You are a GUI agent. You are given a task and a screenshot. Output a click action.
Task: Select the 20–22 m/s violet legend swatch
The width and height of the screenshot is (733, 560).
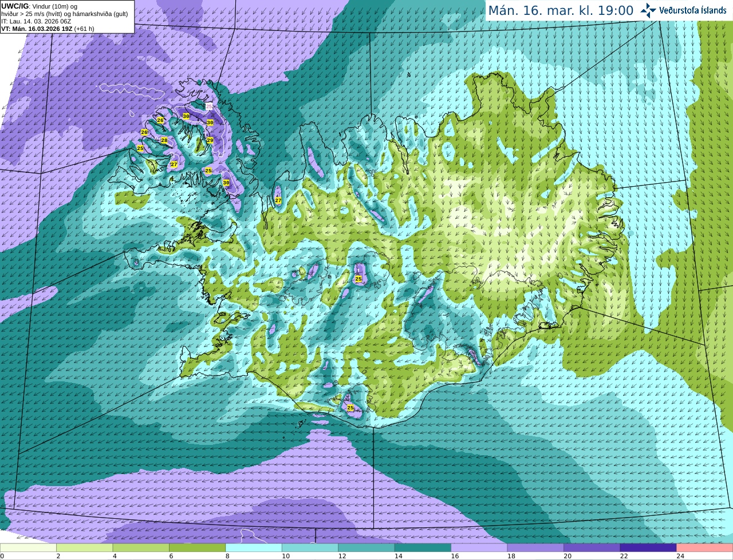(x=592, y=547)
